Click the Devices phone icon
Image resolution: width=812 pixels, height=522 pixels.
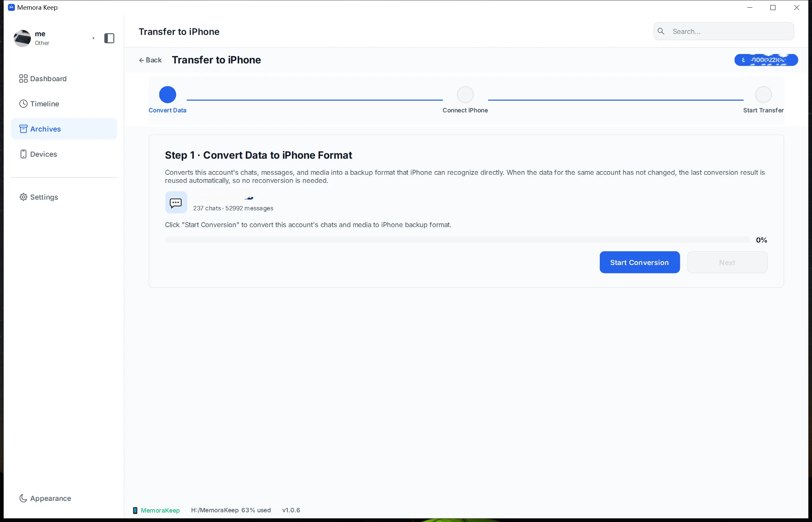click(x=23, y=154)
